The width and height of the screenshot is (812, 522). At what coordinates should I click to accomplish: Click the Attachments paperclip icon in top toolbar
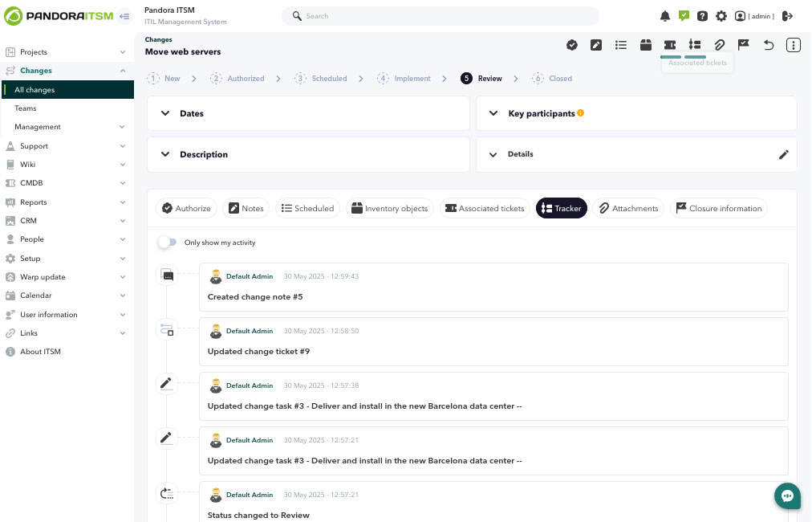(719, 45)
